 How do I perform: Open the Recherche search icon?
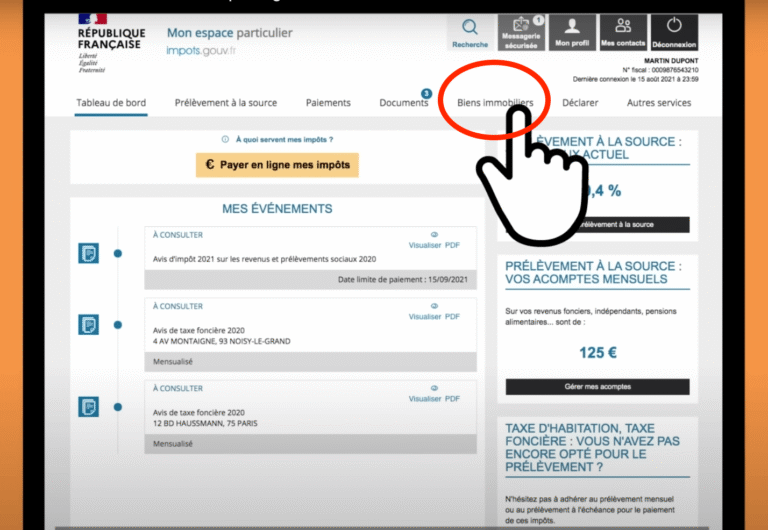[x=470, y=32]
